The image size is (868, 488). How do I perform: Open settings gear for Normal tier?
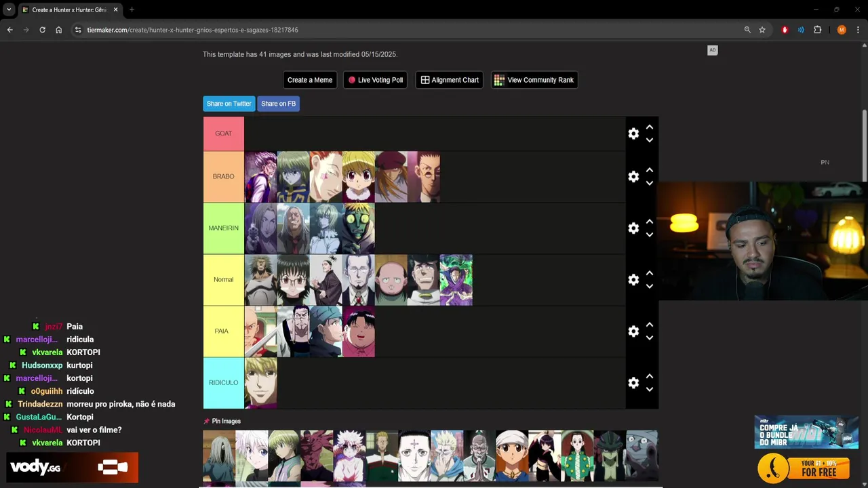(x=633, y=280)
